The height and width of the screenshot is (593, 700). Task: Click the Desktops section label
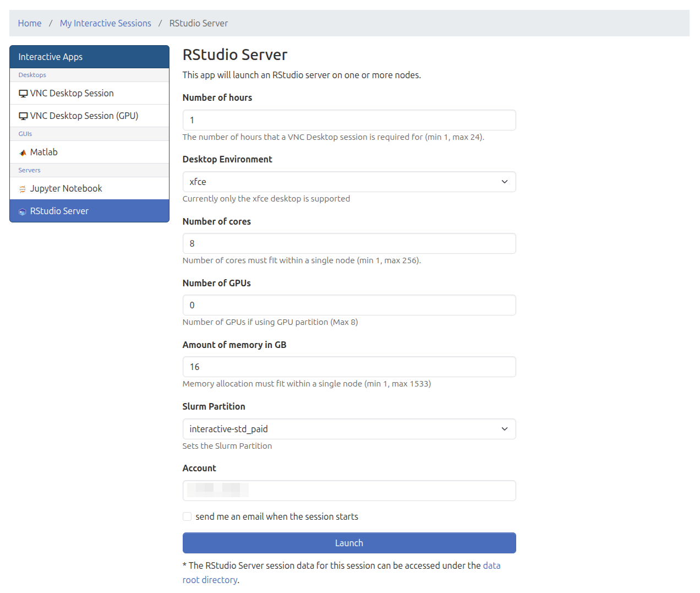pos(32,75)
